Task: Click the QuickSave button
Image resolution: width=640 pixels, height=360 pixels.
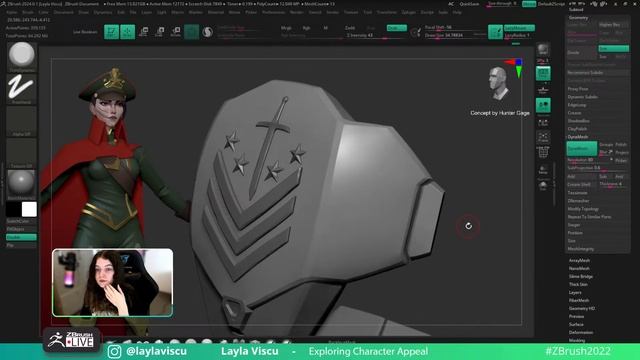Action: coord(469,4)
